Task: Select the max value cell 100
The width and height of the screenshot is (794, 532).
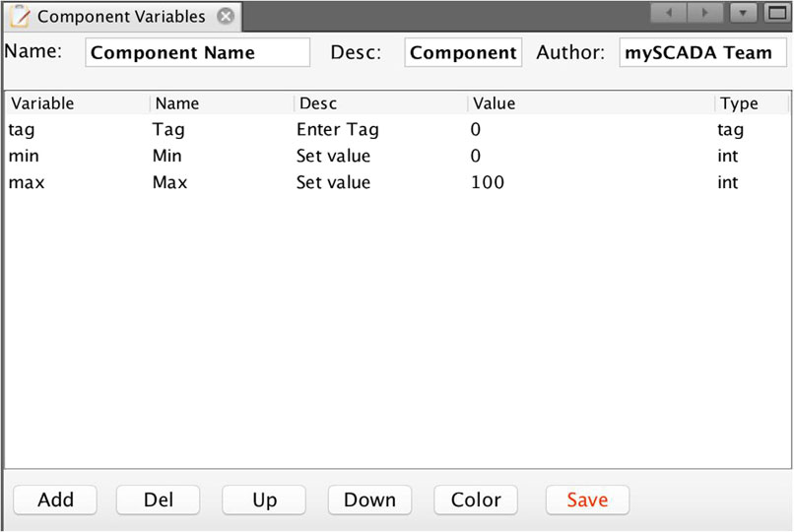Action: [x=488, y=182]
